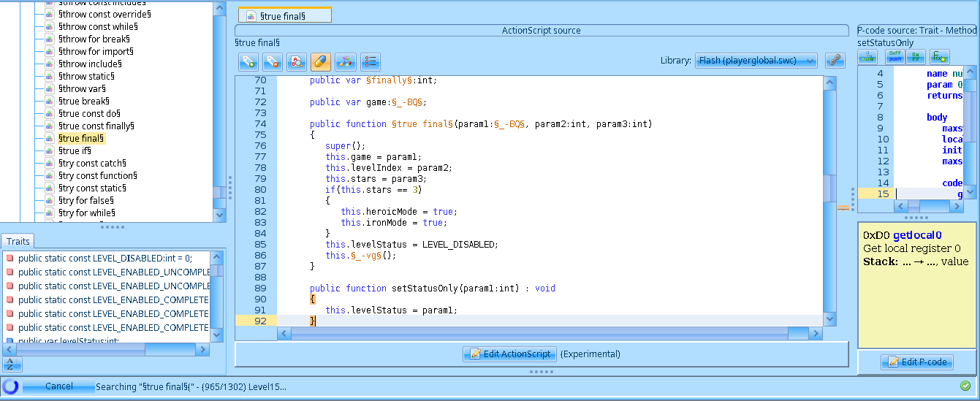The width and height of the screenshot is (980, 401).
Task: Click the list-view icon in the ActionScript toolbar
Action: [x=371, y=61]
